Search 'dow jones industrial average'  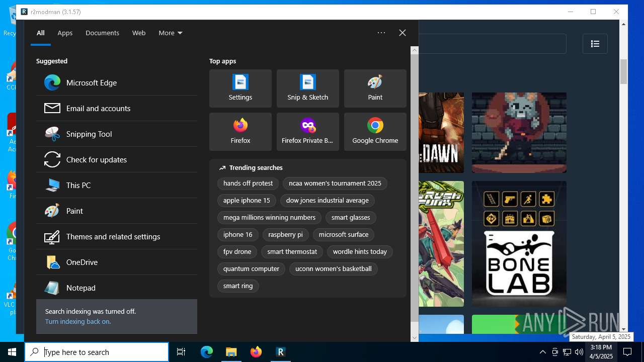point(328,200)
